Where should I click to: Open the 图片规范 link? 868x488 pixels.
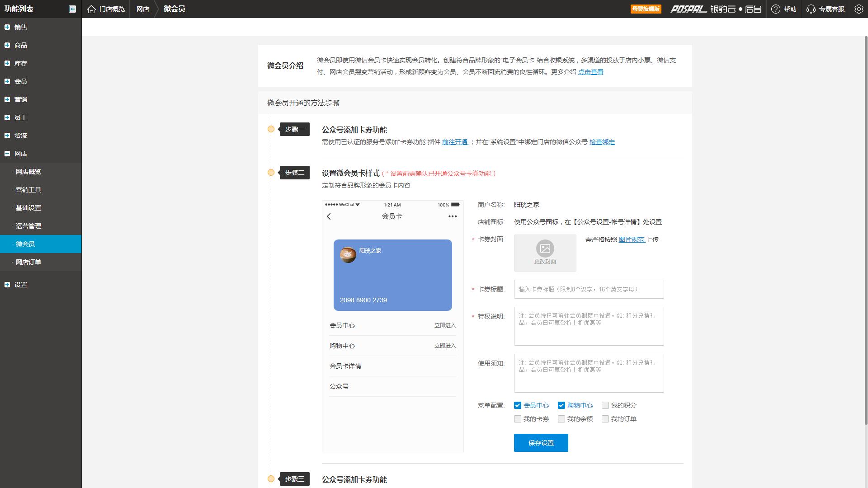point(632,239)
